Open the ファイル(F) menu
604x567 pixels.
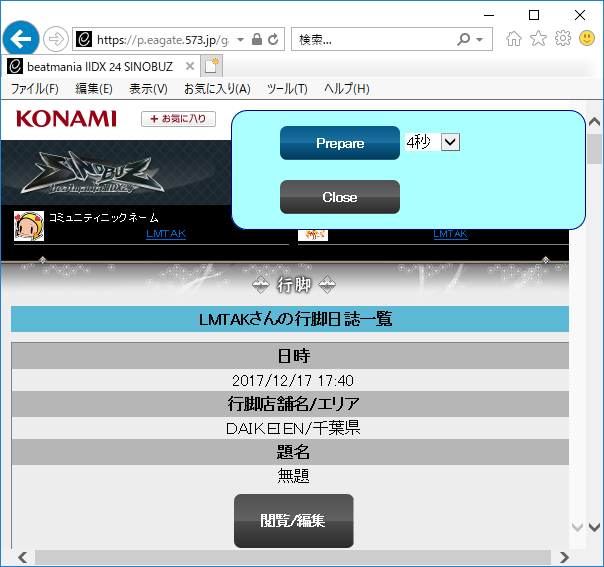click(x=35, y=89)
